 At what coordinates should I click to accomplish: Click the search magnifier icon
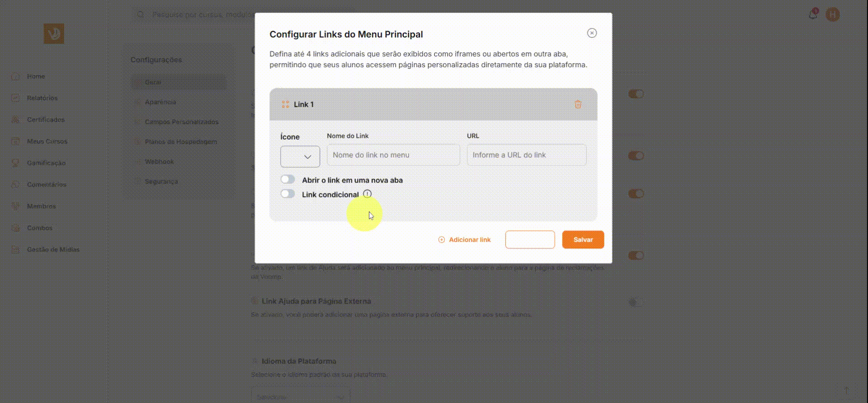[x=141, y=14]
